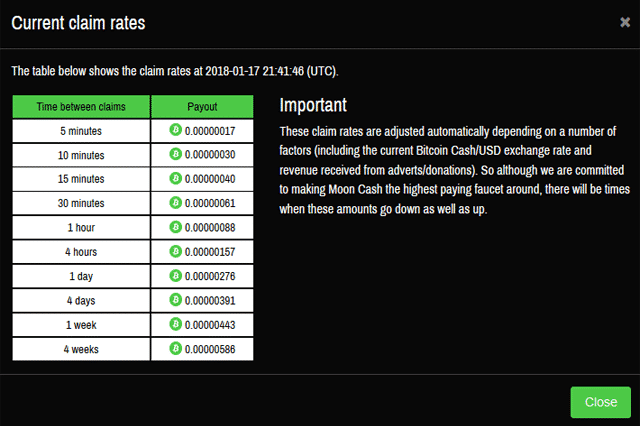Click the Time between claims column header

[x=81, y=106]
